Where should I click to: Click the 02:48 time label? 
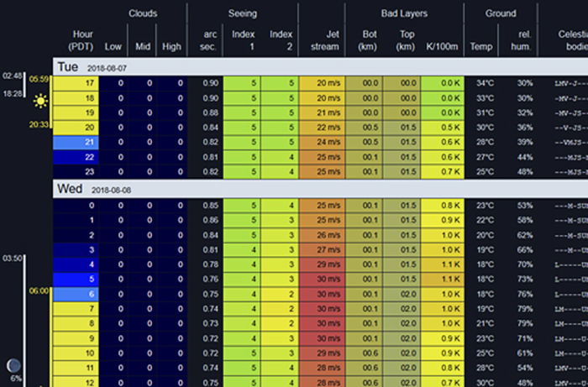[13, 76]
